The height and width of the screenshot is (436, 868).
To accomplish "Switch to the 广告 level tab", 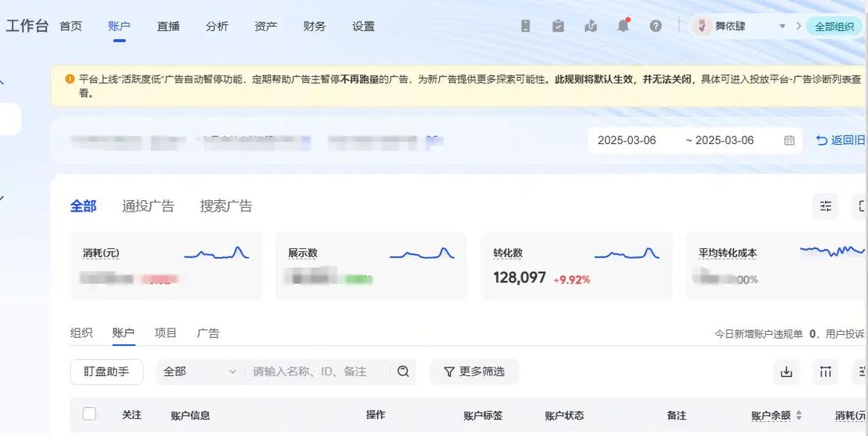I will point(208,333).
